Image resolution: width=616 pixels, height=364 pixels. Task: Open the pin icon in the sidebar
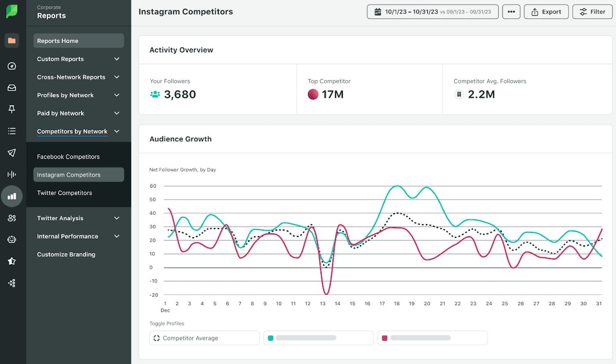click(12, 109)
